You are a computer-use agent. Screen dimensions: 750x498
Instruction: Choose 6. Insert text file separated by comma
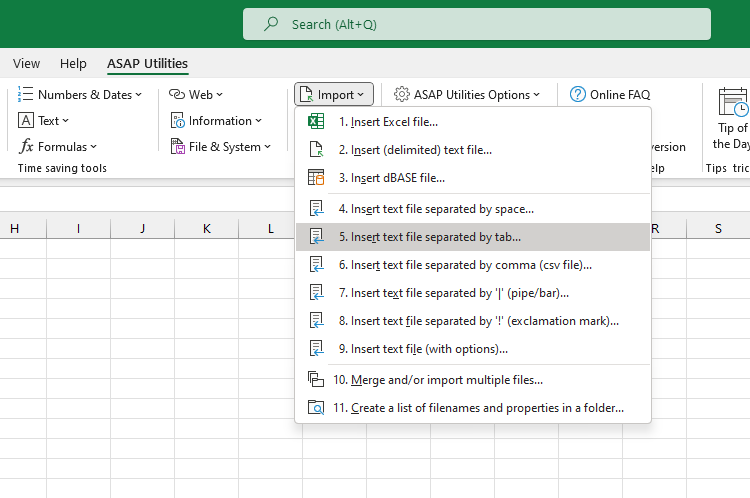[473, 265]
